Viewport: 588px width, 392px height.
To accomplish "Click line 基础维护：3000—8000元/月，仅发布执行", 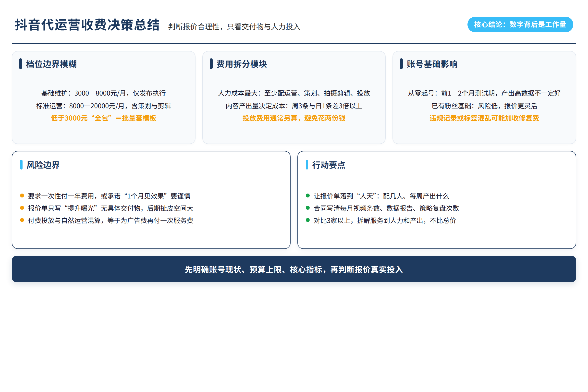I will pos(103,93).
